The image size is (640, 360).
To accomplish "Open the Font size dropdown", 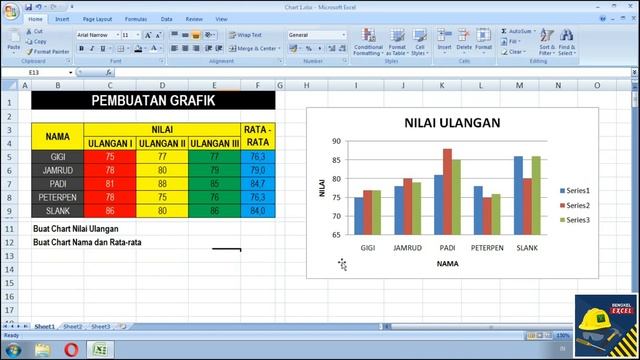I will tap(138, 35).
